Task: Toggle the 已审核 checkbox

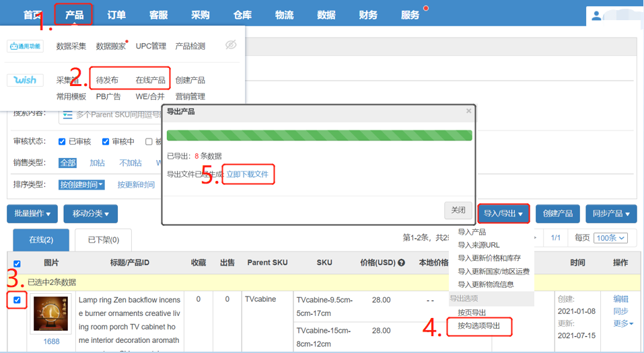Action: coord(62,142)
